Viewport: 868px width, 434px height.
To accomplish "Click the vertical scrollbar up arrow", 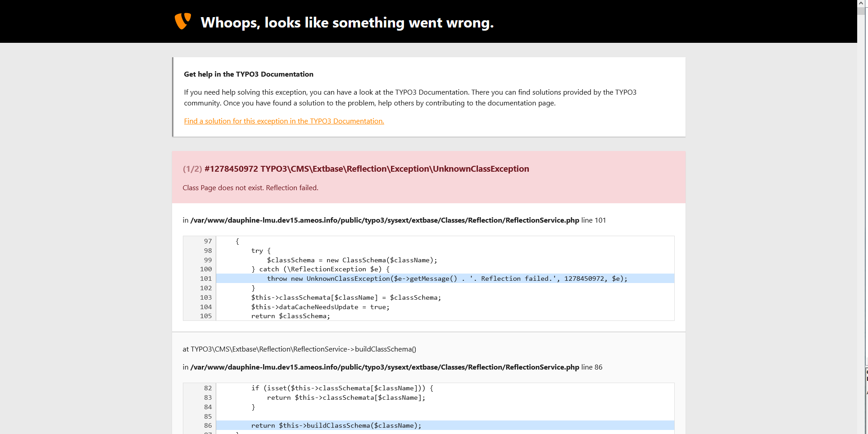I will pyautogui.click(x=861, y=3).
